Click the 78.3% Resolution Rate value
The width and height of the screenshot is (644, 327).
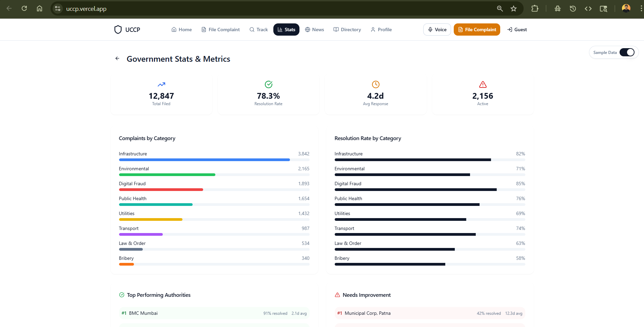pos(269,96)
